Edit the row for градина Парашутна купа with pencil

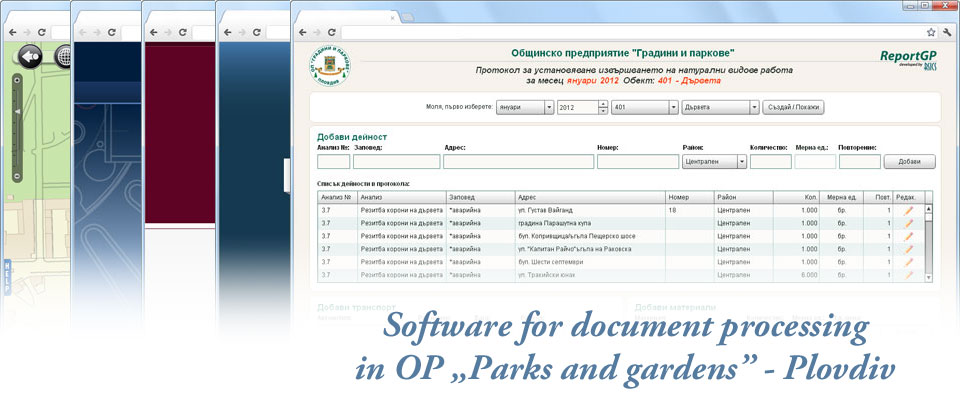[909, 223]
